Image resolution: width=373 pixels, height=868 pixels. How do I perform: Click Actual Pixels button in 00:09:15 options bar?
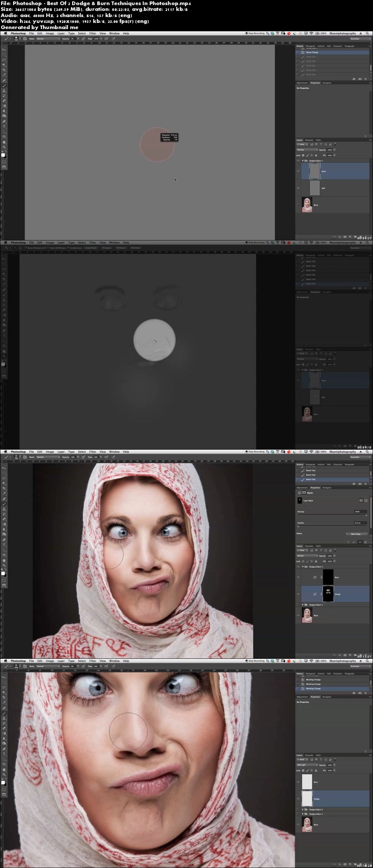[x=91, y=248]
